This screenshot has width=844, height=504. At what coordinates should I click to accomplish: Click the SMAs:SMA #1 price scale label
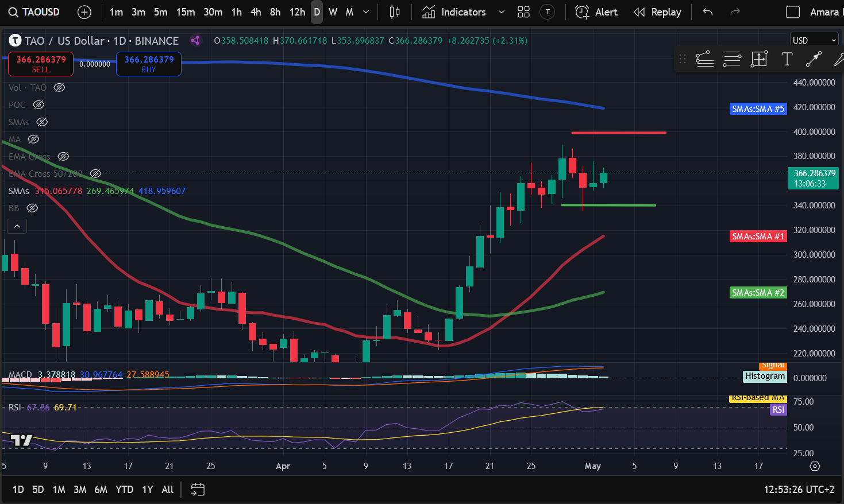click(758, 236)
